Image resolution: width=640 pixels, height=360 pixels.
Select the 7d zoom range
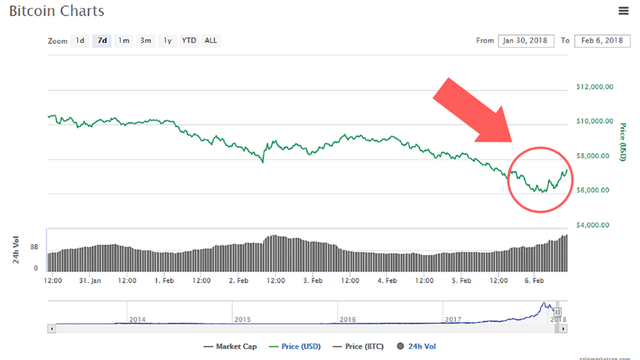click(x=102, y=40)
